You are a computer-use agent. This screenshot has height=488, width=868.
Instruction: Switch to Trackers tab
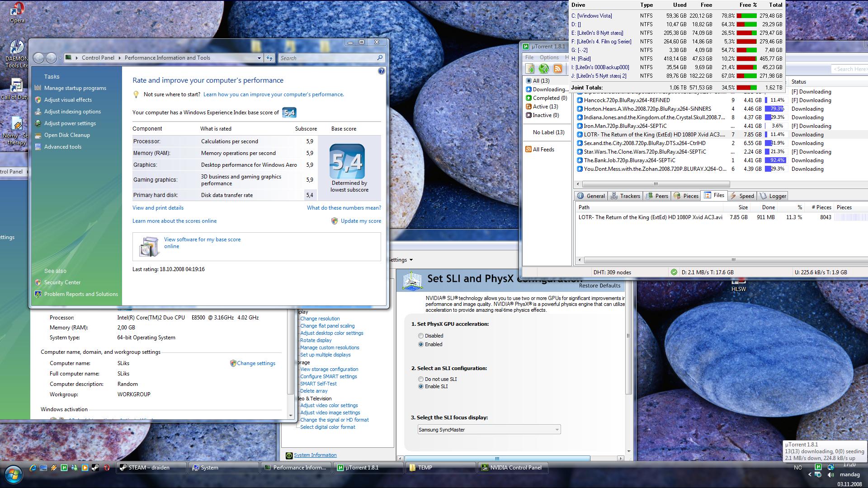tap(625, 196)
